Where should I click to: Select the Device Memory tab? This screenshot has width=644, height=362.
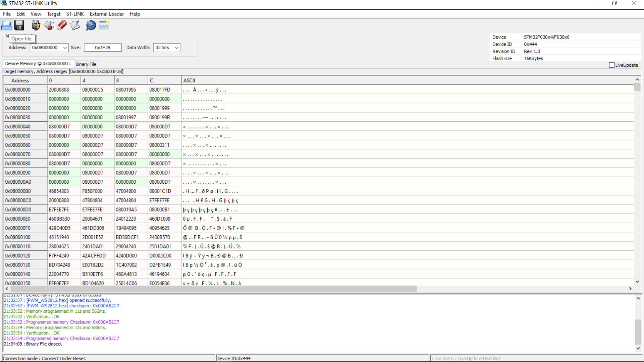tap(38, 63)
